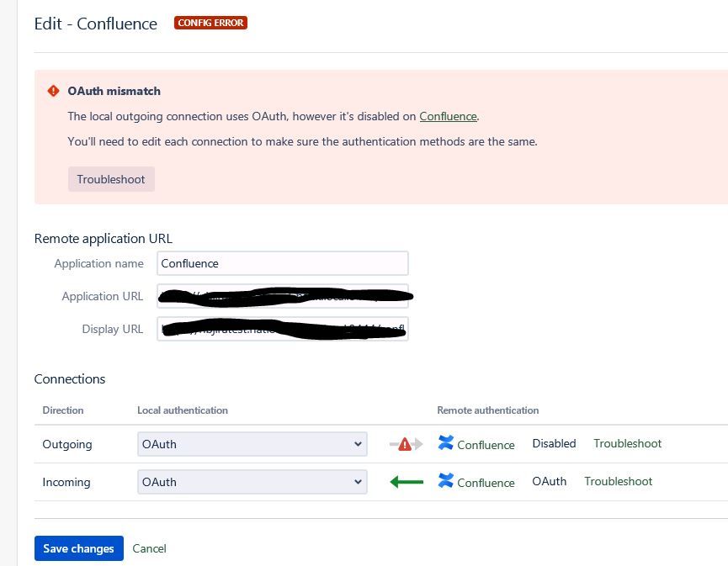The height and width of the screenshot is (566, 728).
Task: Click the Incoming green arrow icon
Action: 407,482
